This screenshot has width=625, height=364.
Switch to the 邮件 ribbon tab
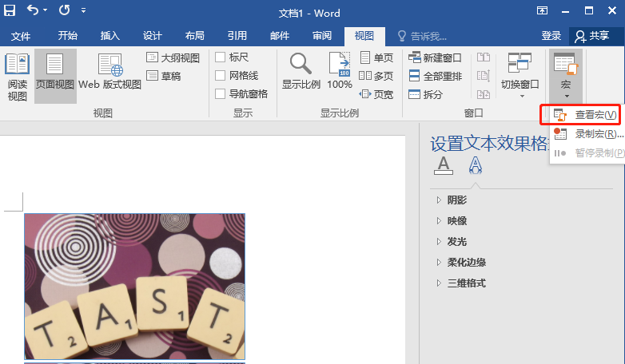point(280,36)
